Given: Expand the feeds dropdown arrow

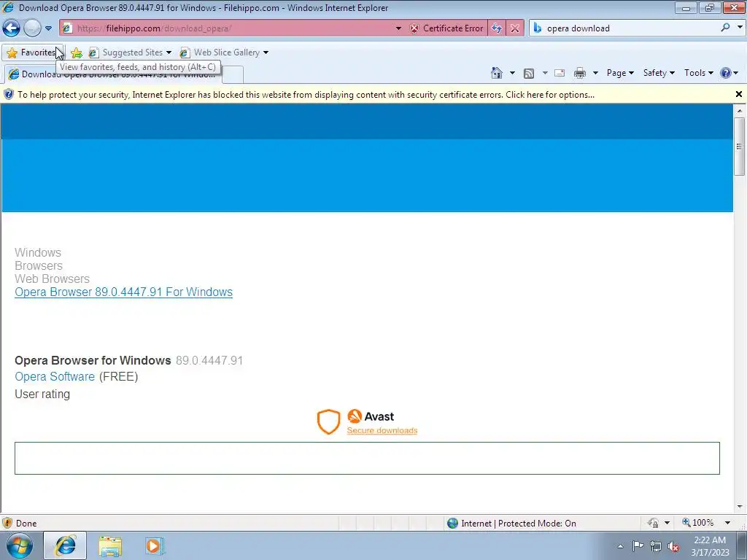Looking at the screenshot, I should pyautogui.click(x=544, y=73).
